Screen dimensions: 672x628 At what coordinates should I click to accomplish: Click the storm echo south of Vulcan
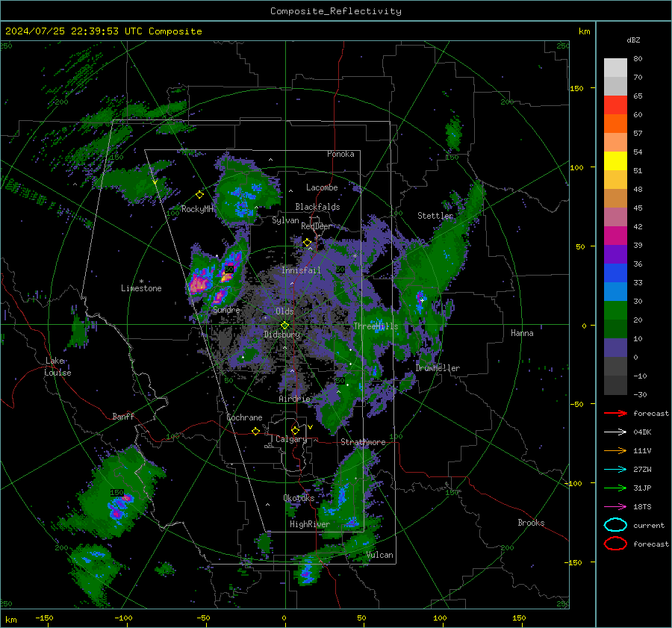[308, 572]
